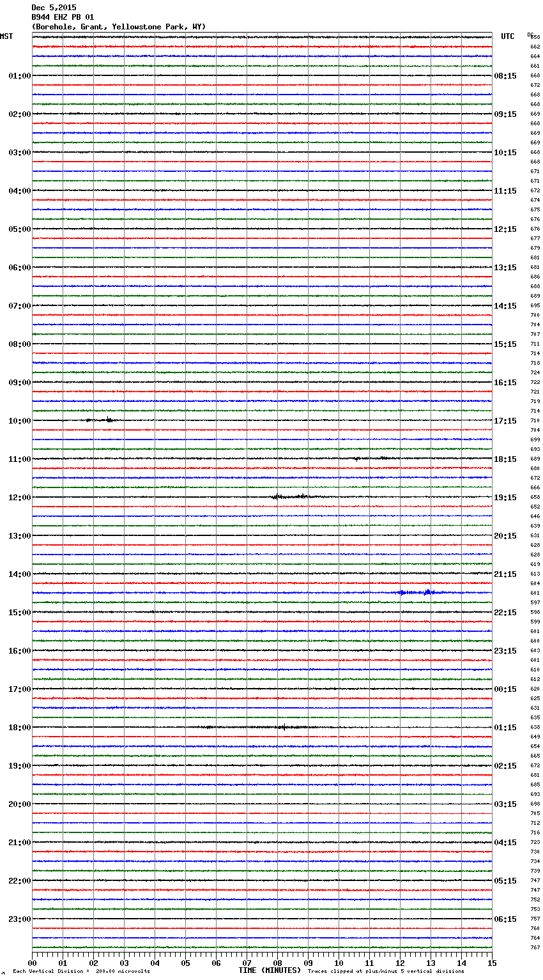The height and width of the screenshot is (980, 543).
Task: Click the "12:15" UTC time label
Action: point(505,229)
